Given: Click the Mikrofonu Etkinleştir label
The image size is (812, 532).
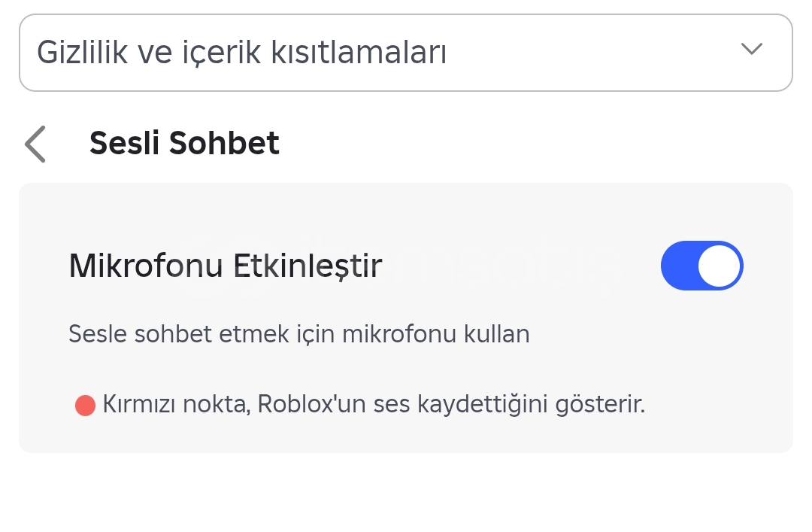Looking at the screenshot, I should click(226, 266).
